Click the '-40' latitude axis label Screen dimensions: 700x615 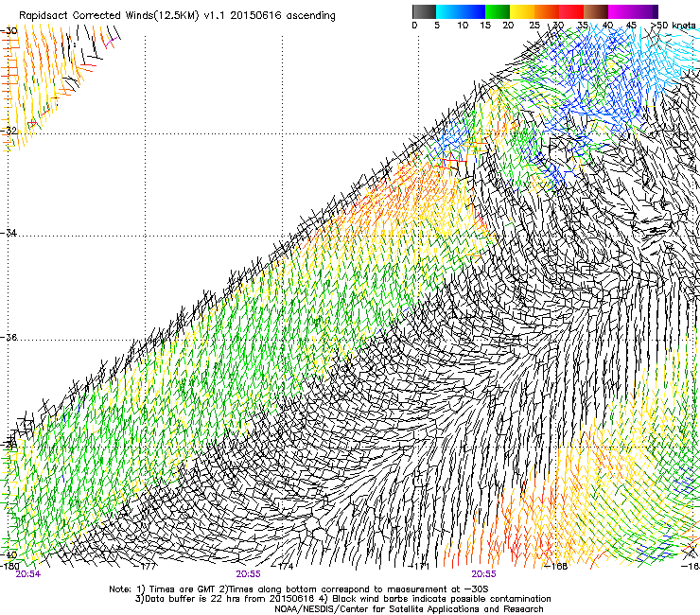[9, 554]
